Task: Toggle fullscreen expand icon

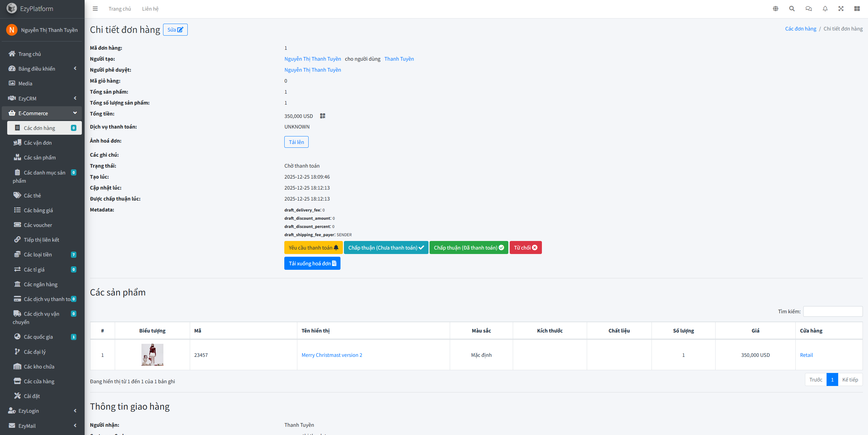Action: pyautogui.click(x=841, y=9)
